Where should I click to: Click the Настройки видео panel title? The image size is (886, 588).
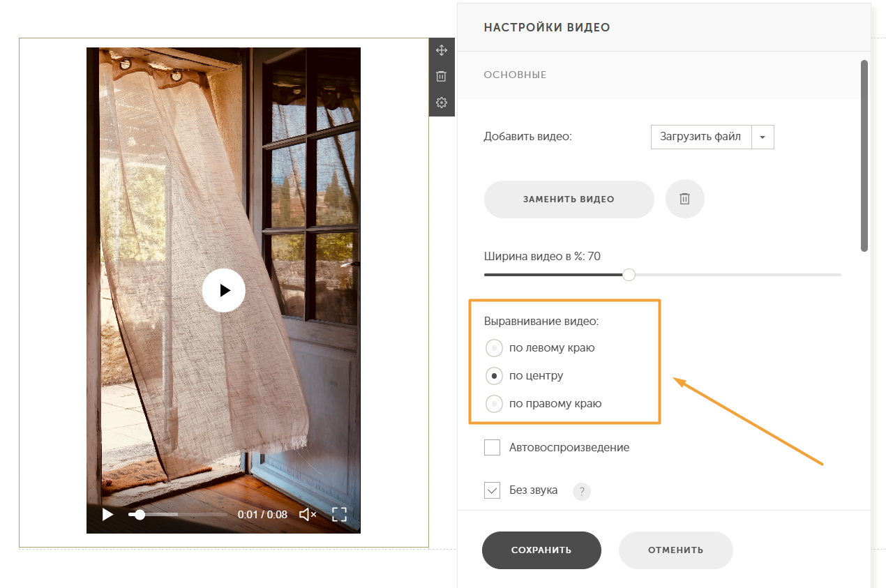(x=547, y=28)
